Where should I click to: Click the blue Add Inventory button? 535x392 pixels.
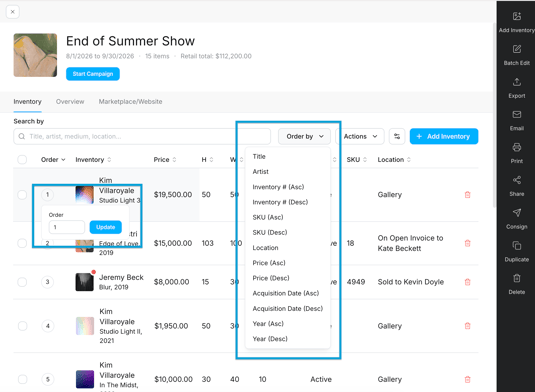point(444,136)
